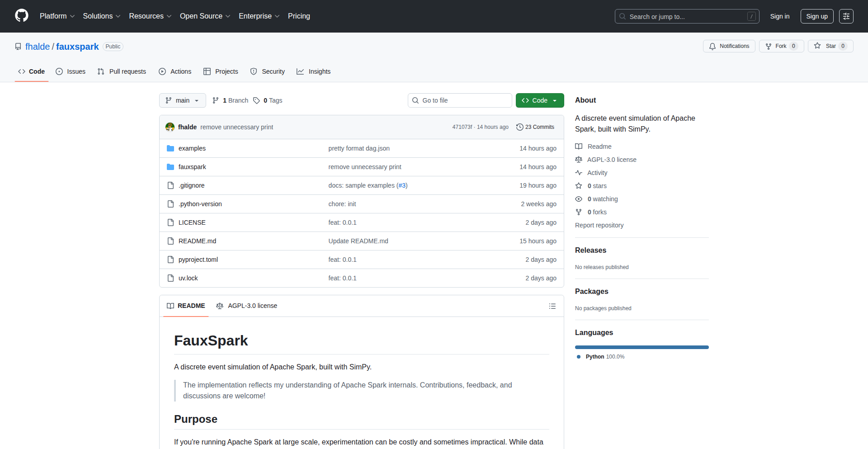Expand the Platform navigation menu

pyautogui.click(x=57, y=16)
